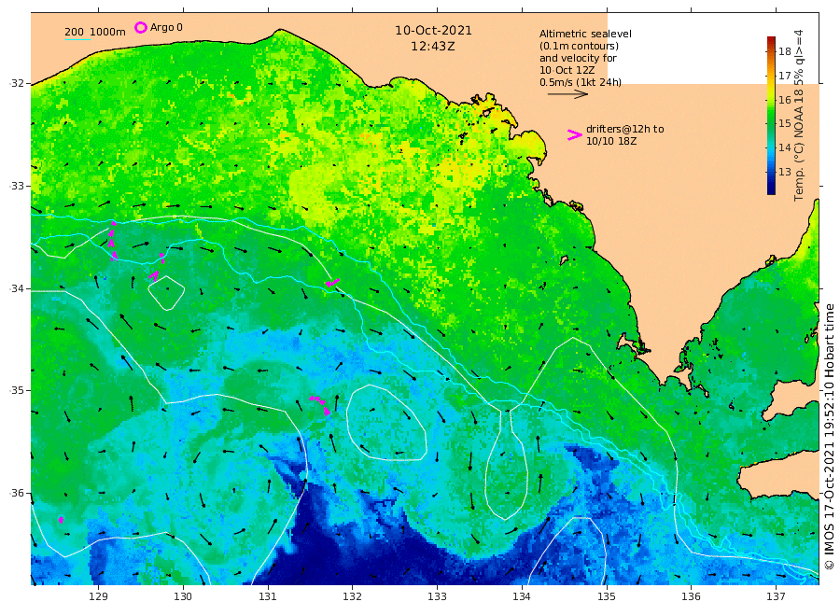Click the elongated sea-level contour near 133.8E, 35.8S
Image resolution: width=840 pixels, height=616 pixels.
[506, 465]
